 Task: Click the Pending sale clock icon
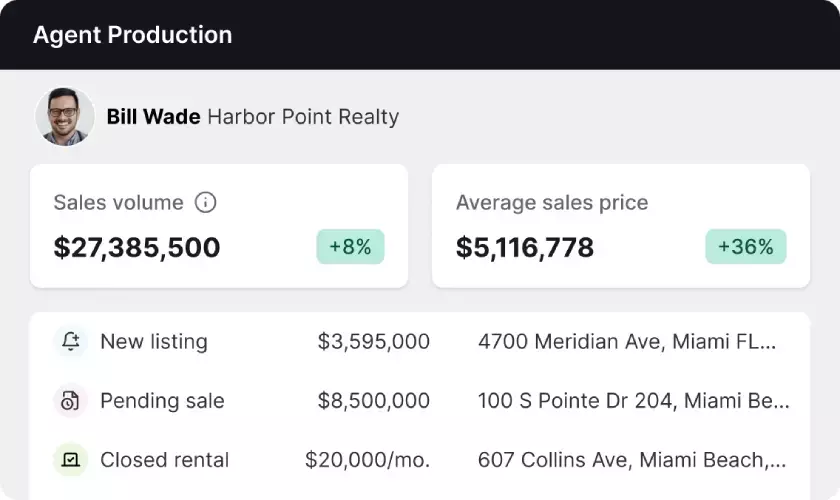(x=70, y=401)
